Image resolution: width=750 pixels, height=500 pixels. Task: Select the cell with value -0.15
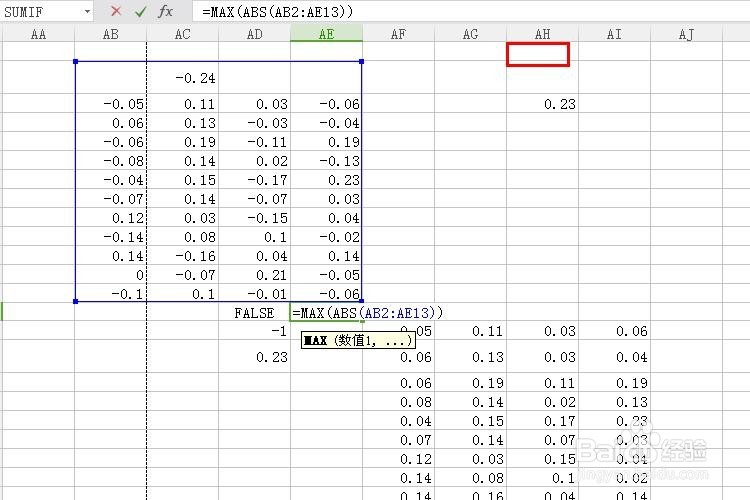(254, 218)
